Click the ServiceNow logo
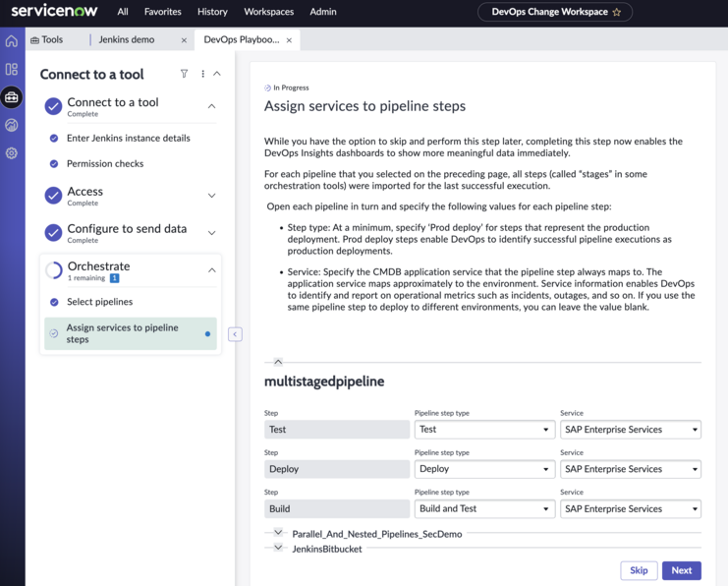The width and height of the screenshot is (728, 586). click(x=54, y=11)
